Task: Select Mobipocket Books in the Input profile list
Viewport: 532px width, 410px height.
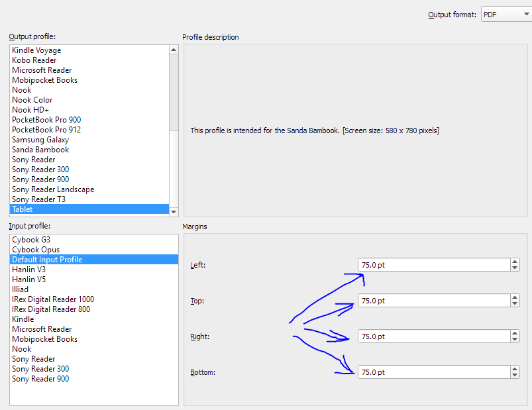Action: click(94, 339)
